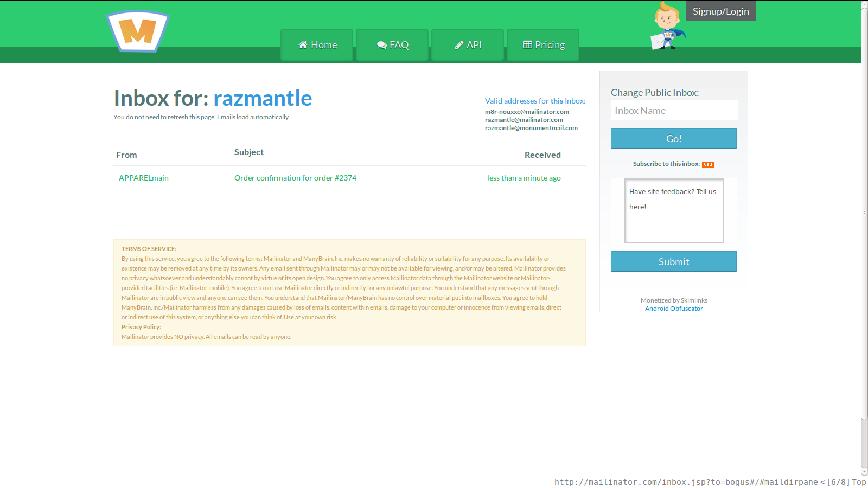Click the status bar URL text

686,482
